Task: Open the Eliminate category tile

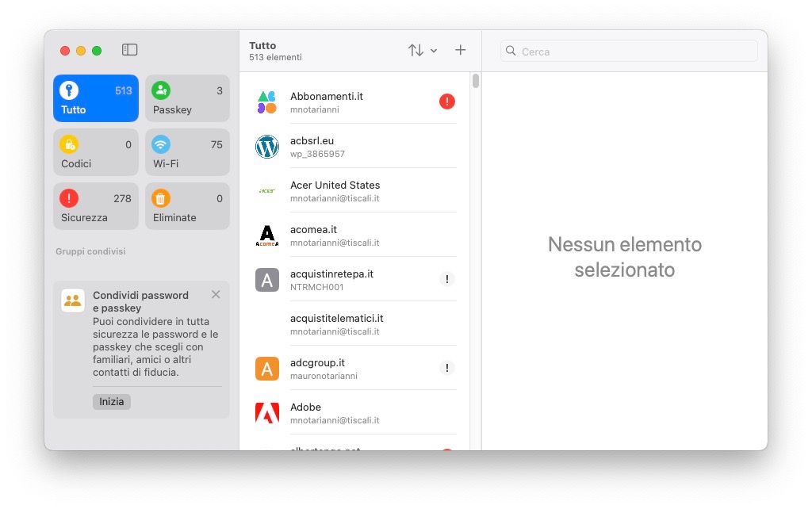Action: [187, 206]
